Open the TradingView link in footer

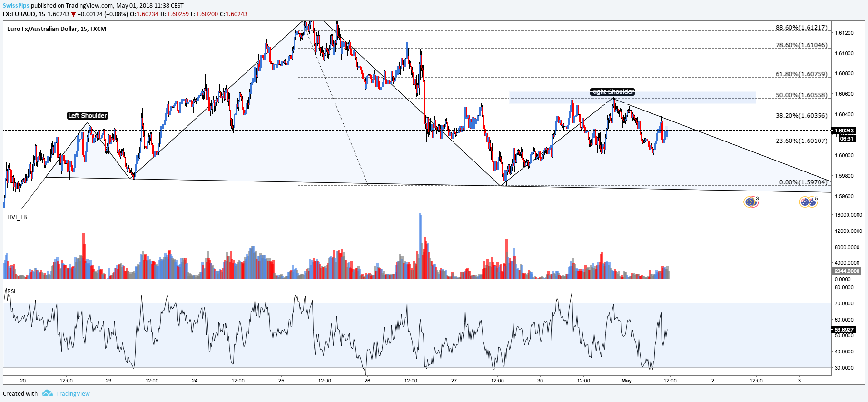pyautogui.click(x=73, y=393)
